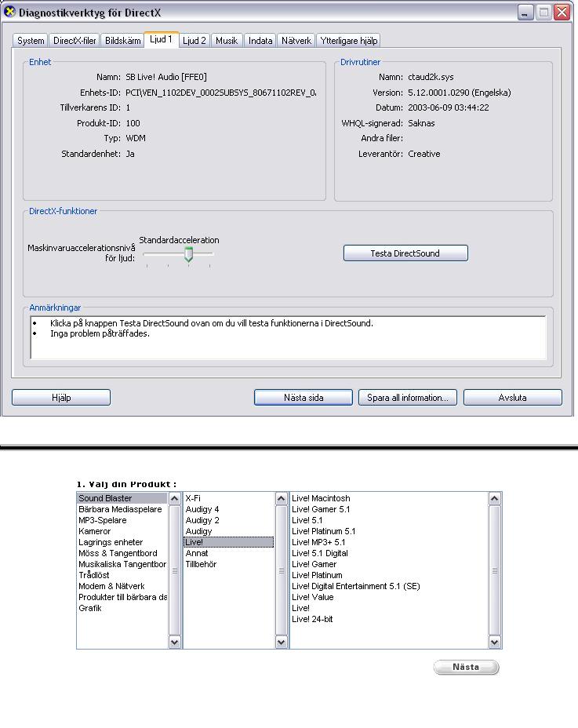Click model list scroll down arrow
Viewport: 578px width, 728px height.
click(494, 642)
